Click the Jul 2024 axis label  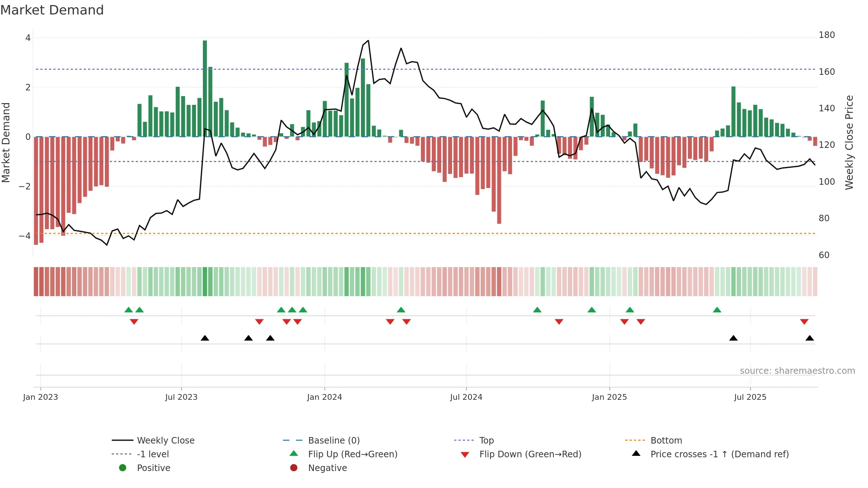[467, 397]
